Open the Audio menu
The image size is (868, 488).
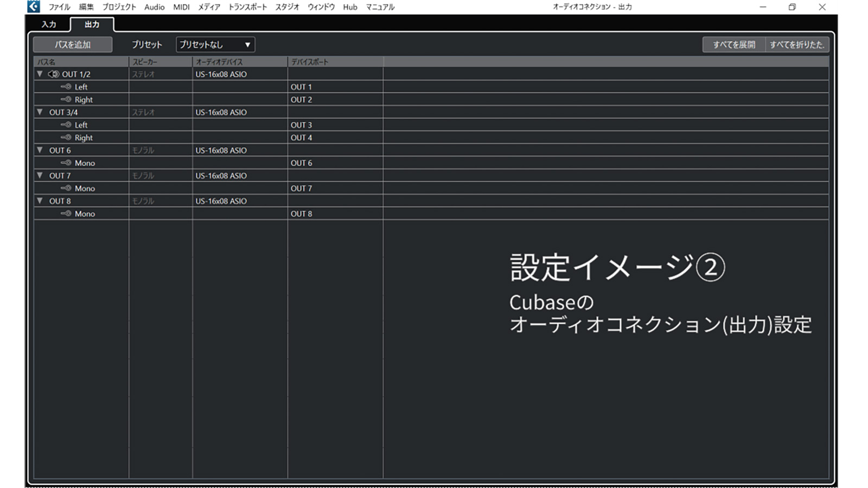(x=155, y=7)
